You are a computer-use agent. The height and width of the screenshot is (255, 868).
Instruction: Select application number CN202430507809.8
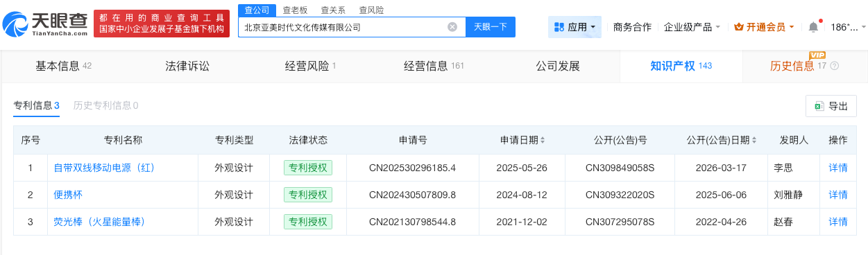412,195
